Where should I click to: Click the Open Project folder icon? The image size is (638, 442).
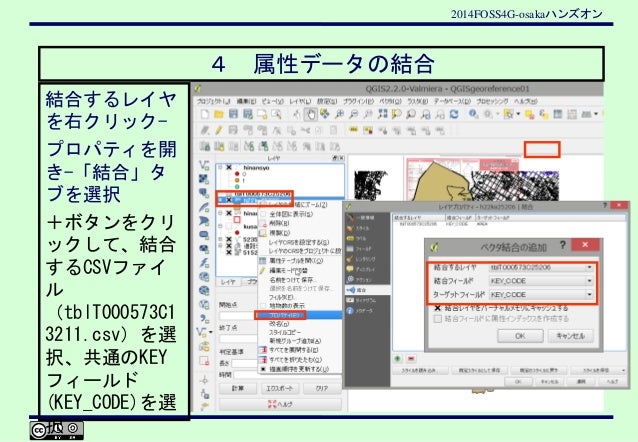[x=219, y=114]
